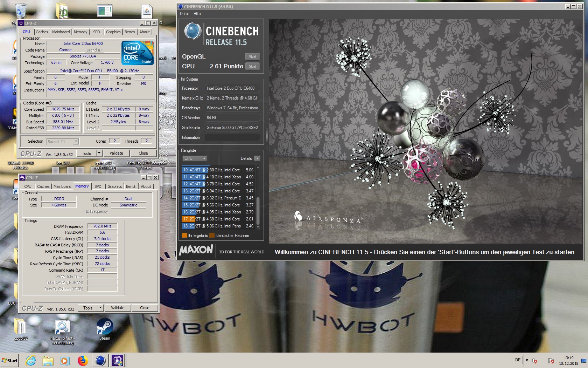Select CPU tab in lower CPU-Z window
588x368 pixels.
(x=28, y=186)
